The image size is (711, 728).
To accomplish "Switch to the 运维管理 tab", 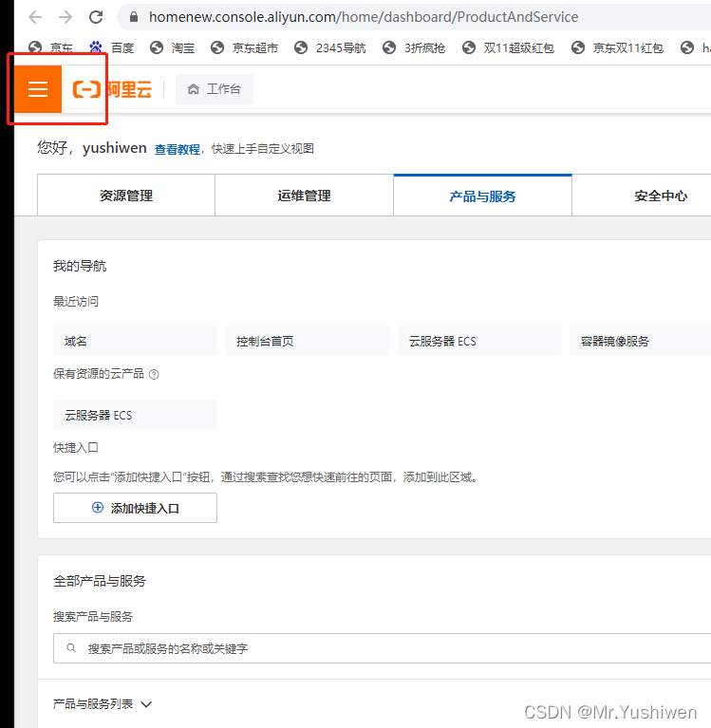I will point(304,196).
